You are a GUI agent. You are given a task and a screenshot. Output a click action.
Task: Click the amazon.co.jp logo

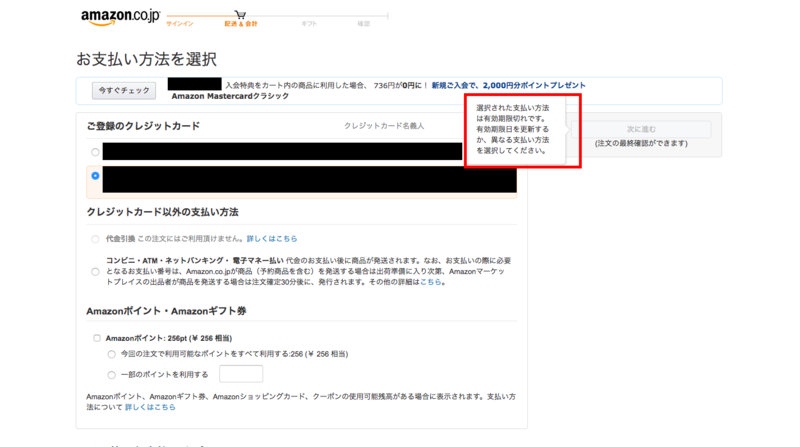(x=120, y=17)
